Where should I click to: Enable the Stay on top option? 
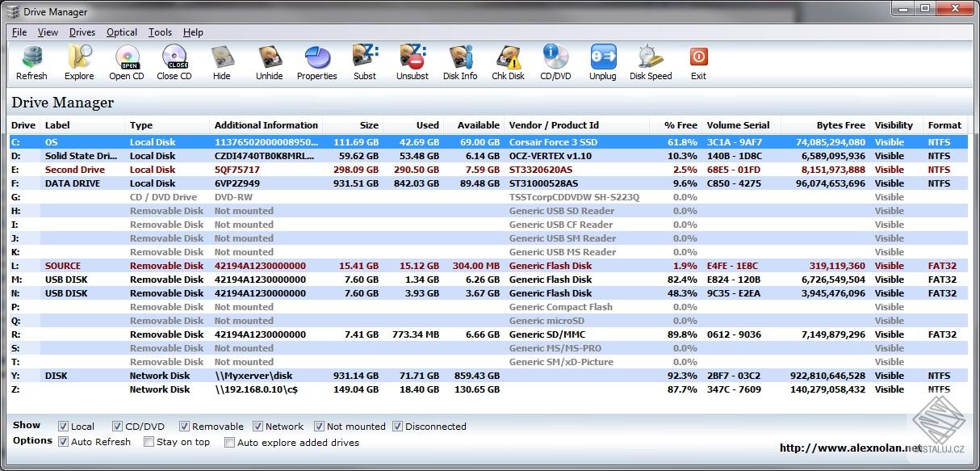coord(149,442)
